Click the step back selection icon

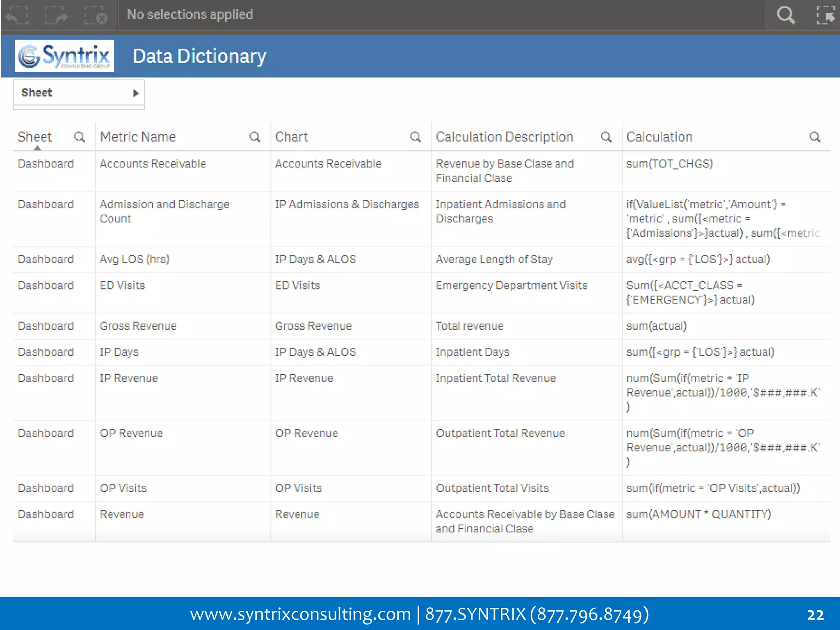(x=17, y=16)
